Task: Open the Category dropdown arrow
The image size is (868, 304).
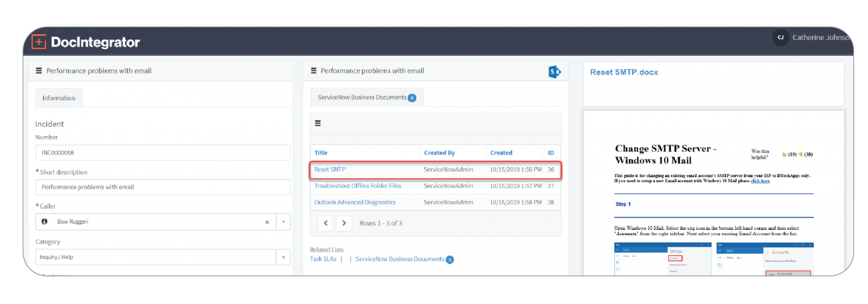Action: (283, 257)
